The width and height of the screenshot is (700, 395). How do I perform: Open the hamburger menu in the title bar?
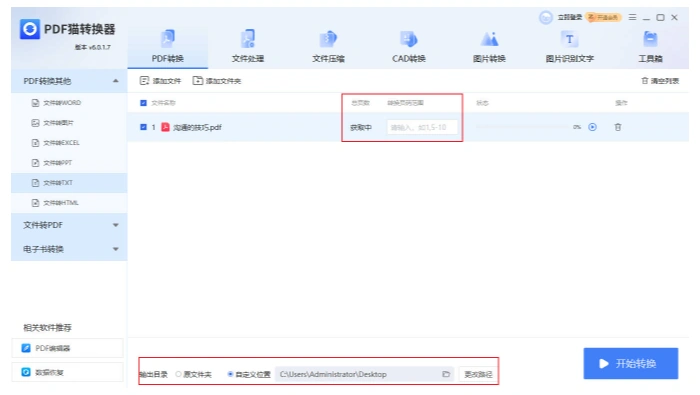pyautogui.click(x=632, y=17)
